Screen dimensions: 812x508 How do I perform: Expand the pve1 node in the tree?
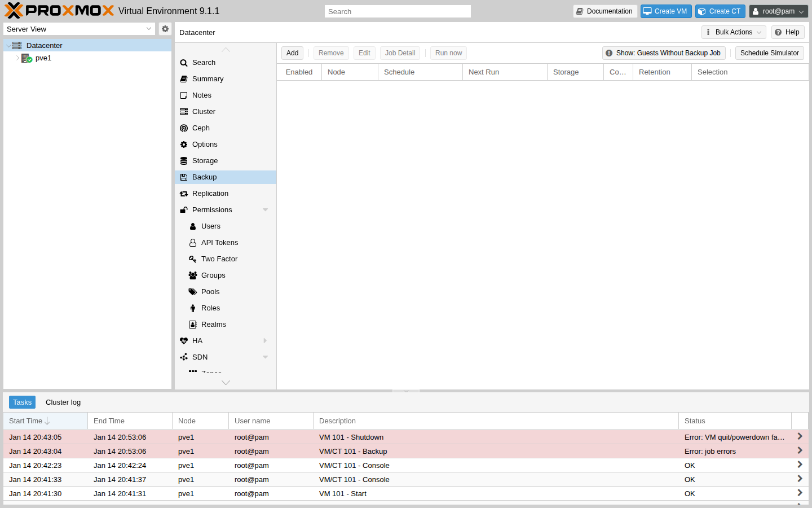(17, 58)
